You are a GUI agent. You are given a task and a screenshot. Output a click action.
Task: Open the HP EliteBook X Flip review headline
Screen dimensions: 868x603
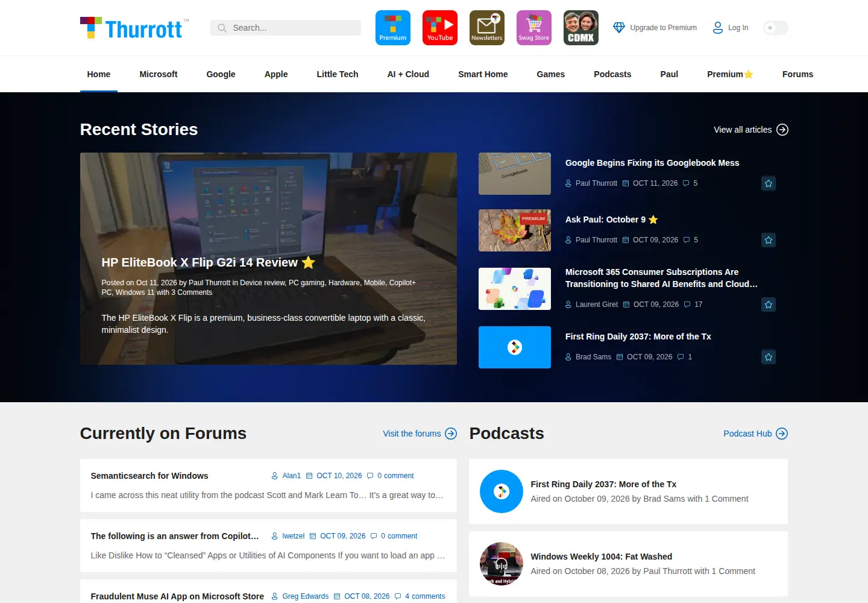208,262
